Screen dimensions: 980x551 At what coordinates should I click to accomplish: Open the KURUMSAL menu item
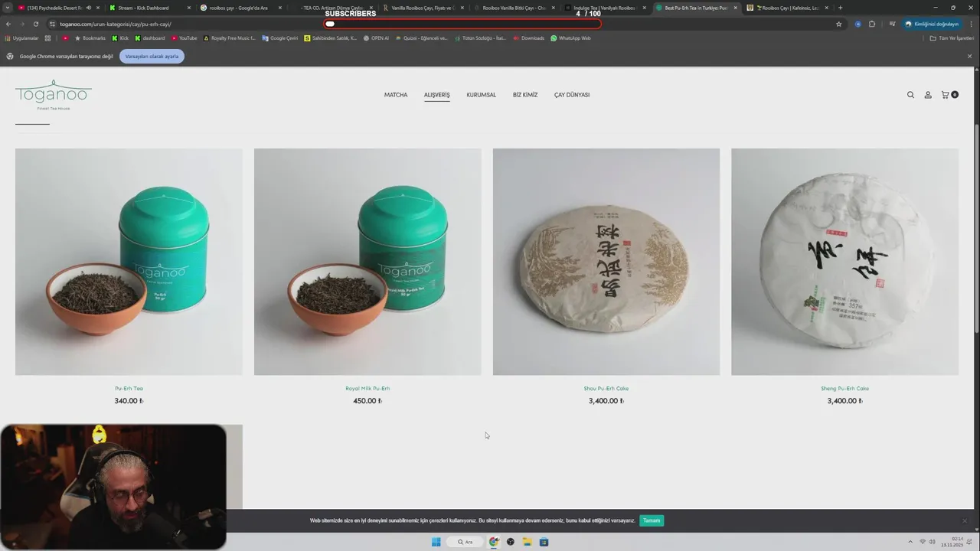482,95
